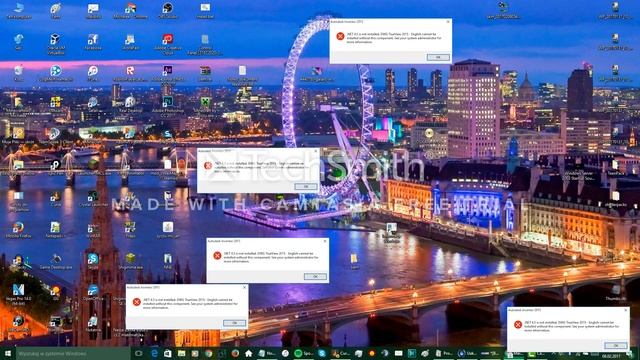Select the Adobe Creative Cloud desktop shortcut

pos(167,44)
